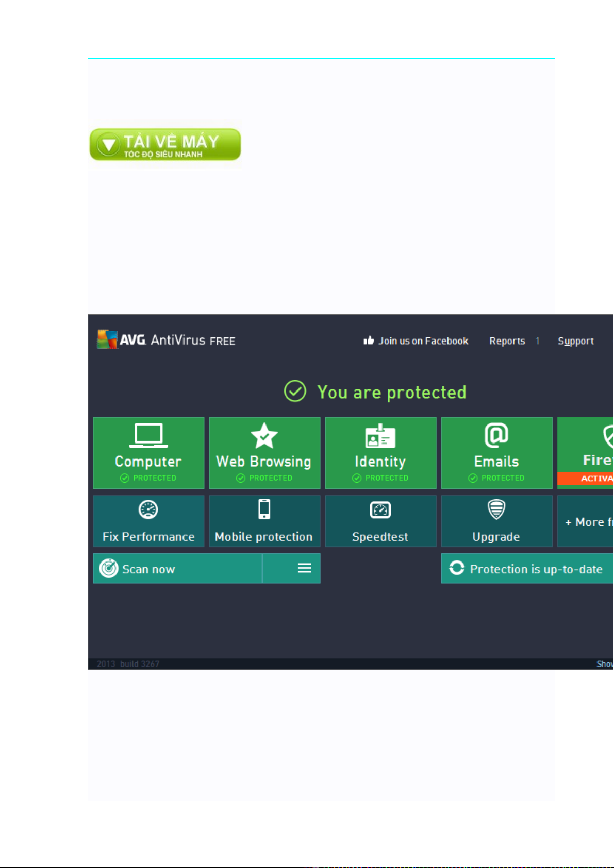Click the Computer laptop icon
The image size is (614, 868).
pos(148,435)
